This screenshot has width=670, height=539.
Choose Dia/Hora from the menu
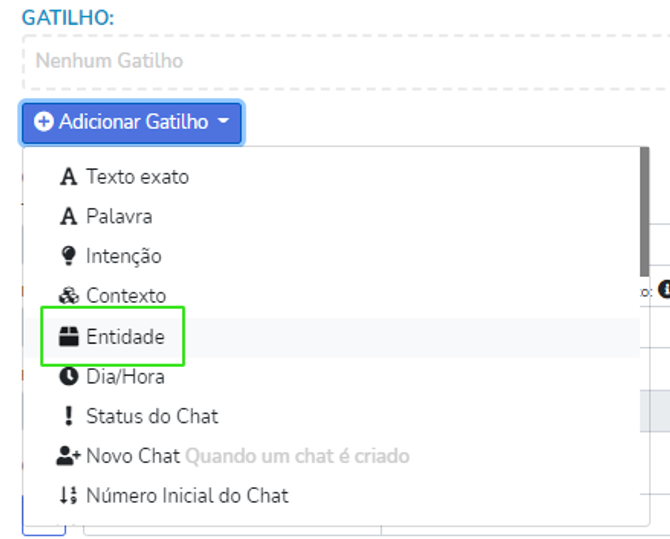[125, 377]
